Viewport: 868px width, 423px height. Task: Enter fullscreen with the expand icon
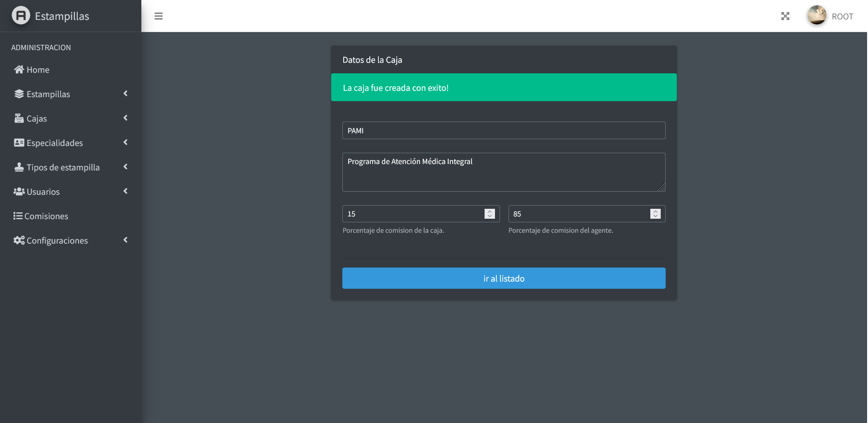tap(785, 16)
